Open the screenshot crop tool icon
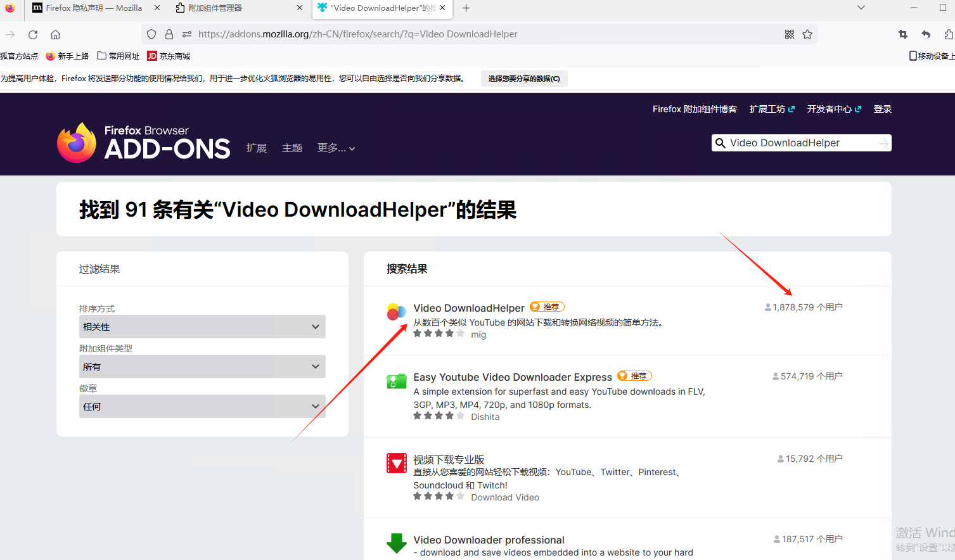This screenshot has width=955, height=560. tap(903, 34)
